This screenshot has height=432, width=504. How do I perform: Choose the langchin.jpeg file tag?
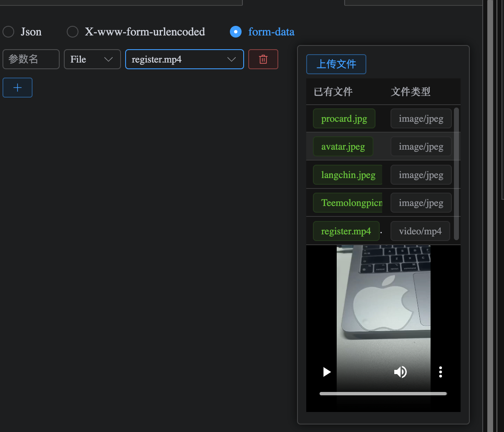pos(348,175)
